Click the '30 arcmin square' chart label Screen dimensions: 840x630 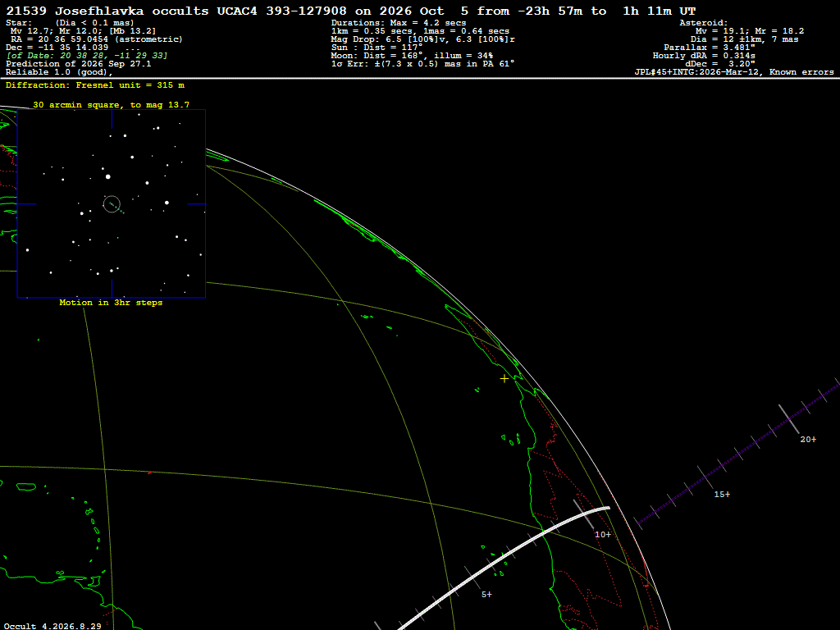tap(111, 105)
